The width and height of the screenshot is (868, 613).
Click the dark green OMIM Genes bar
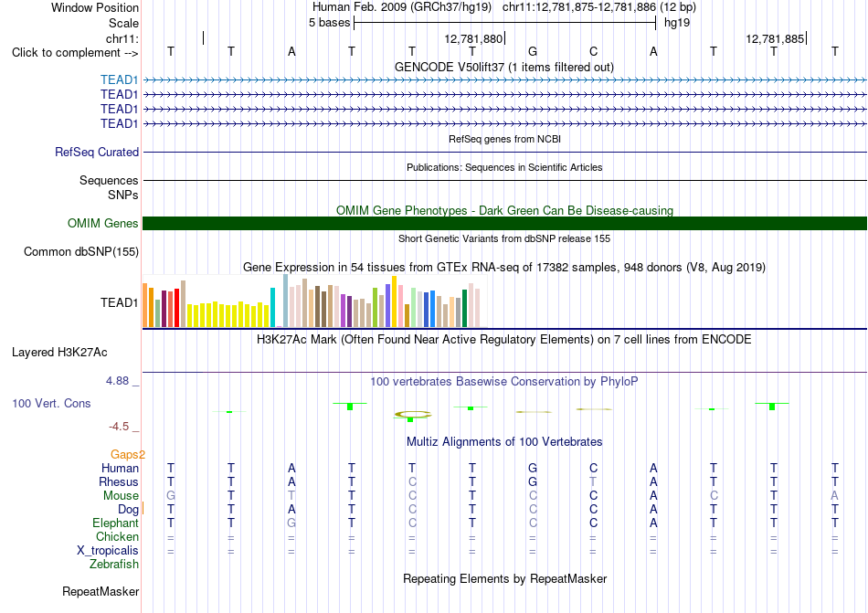pyautogui.click(x=504, y=223)
